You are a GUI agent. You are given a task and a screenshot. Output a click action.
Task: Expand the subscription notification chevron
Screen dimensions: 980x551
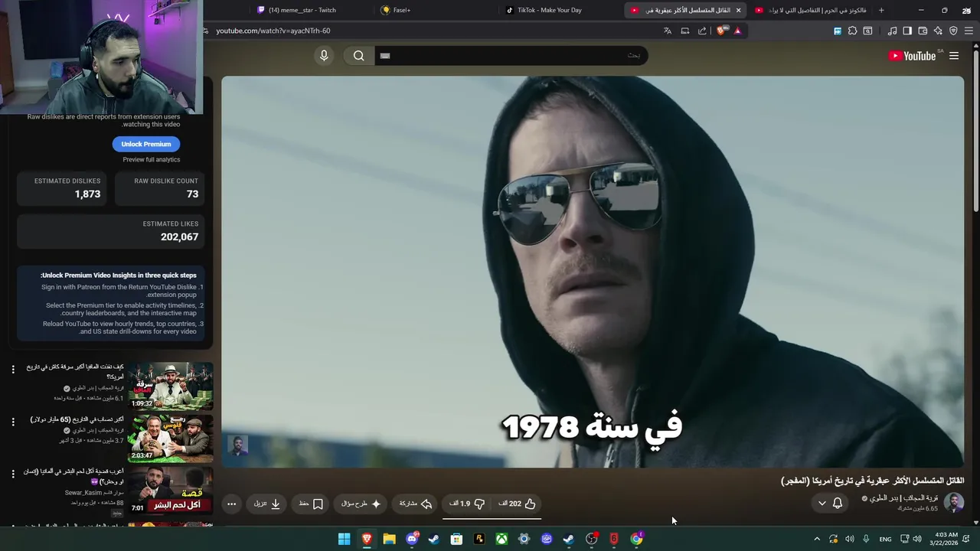click(822, 503)
